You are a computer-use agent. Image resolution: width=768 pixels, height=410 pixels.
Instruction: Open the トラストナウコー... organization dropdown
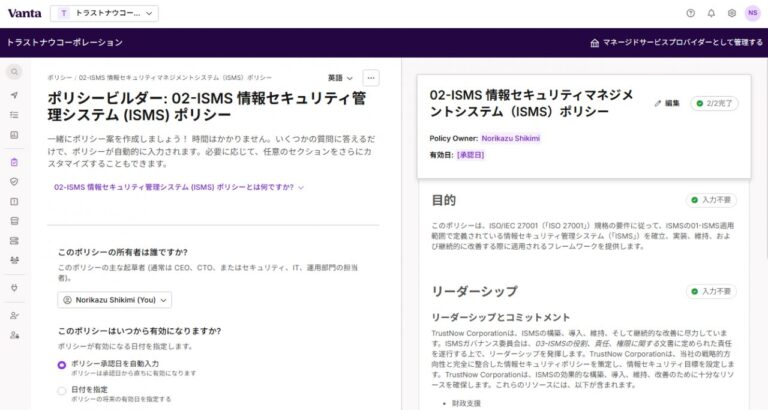(x=104, y=13)
